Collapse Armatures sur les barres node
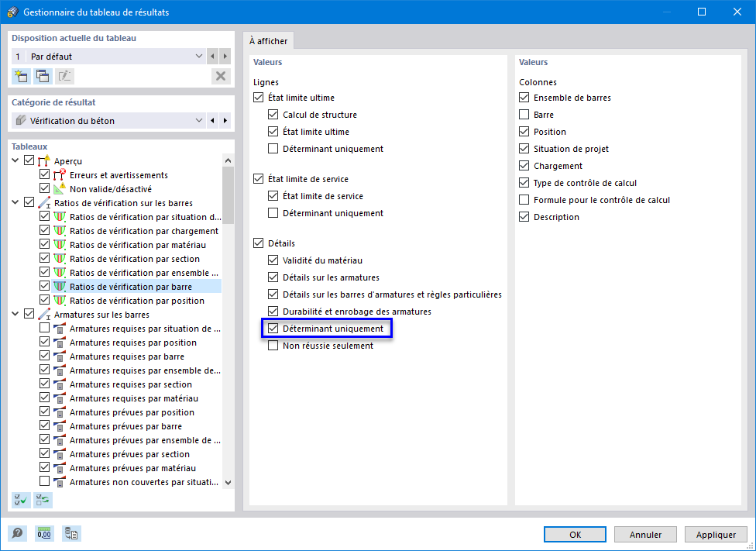This screenshot has width=756, height=551. (15, 315)
